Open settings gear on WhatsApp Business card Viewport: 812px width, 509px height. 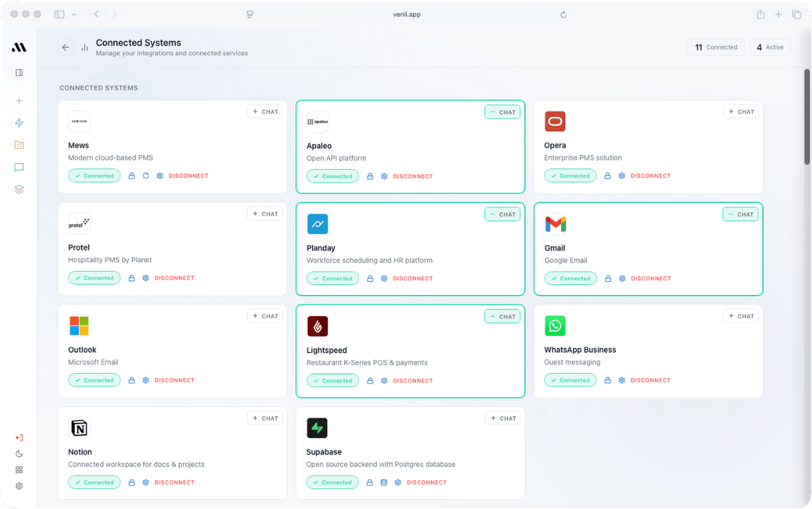[x=622, y=380]
